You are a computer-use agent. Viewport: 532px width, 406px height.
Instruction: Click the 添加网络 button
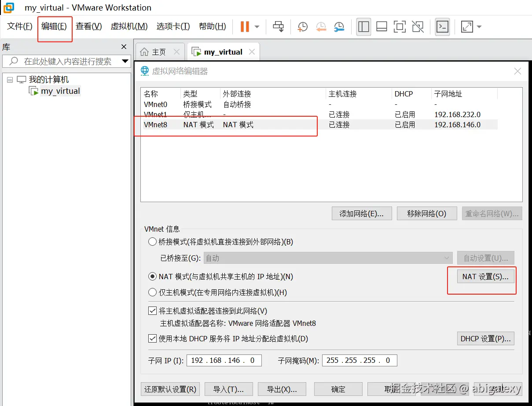tap(362, 213)
